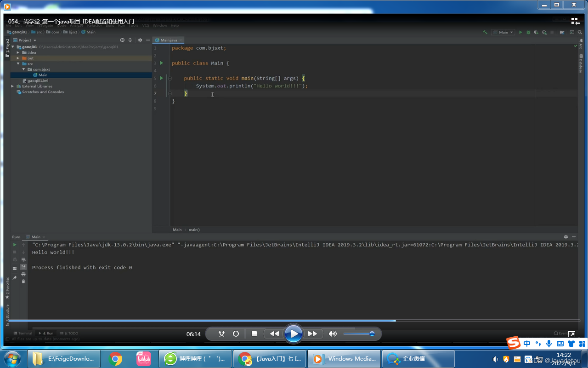Expand the .idea folder
This screenshot has width=588, height=368.
(18, 52)
